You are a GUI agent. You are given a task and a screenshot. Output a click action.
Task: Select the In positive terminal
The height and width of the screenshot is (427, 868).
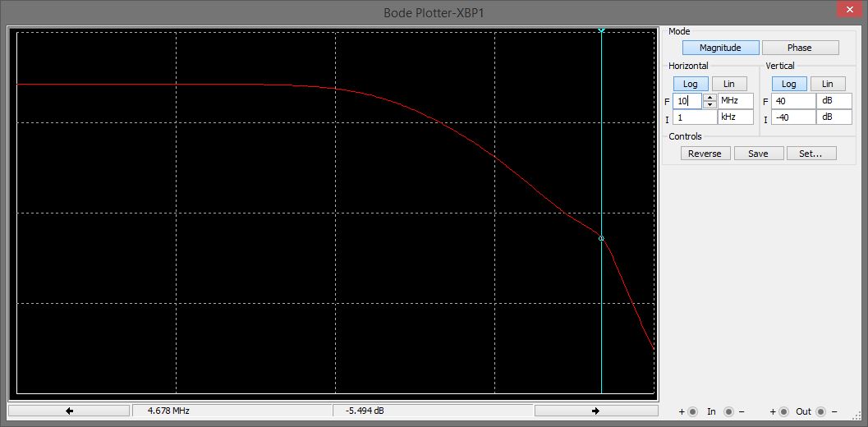coord(692,411)
